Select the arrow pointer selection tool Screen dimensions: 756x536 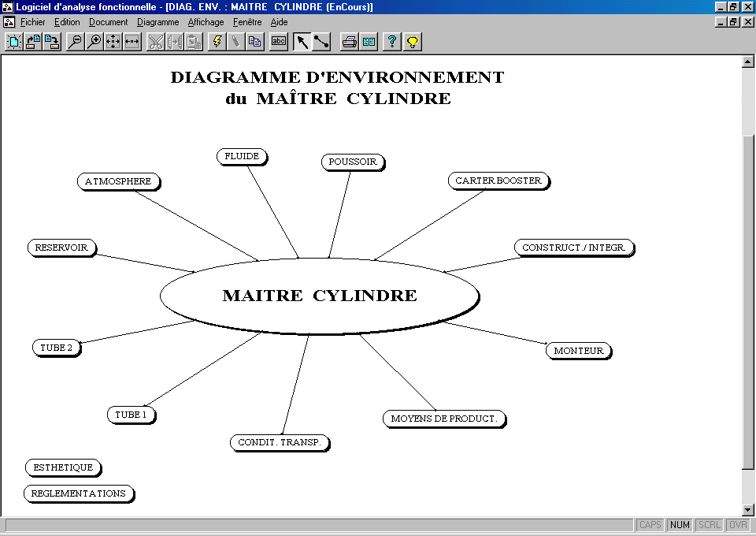(302, 42)
